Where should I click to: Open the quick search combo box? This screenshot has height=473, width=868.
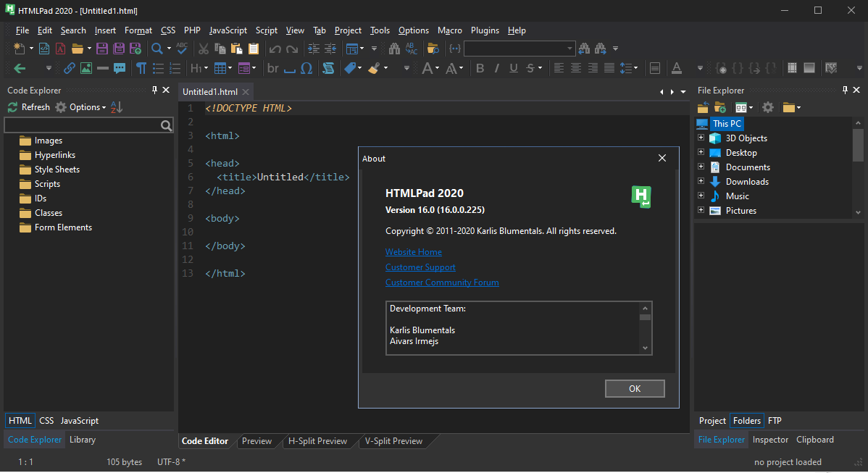[x=519, y=49]
